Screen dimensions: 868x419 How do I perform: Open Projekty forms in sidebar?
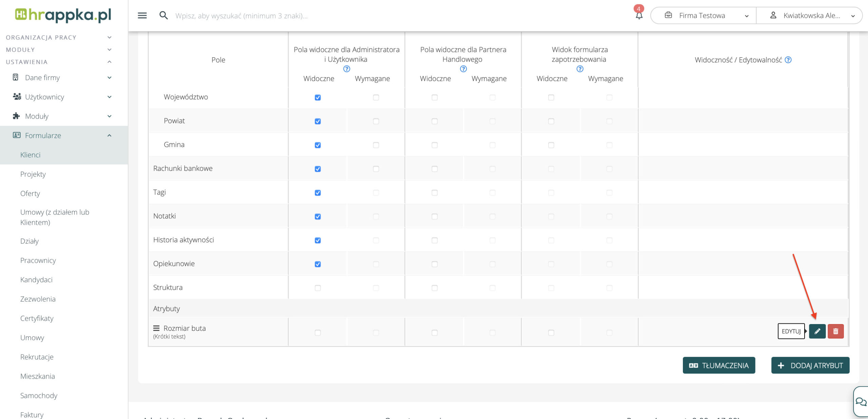tap(33, 174)
